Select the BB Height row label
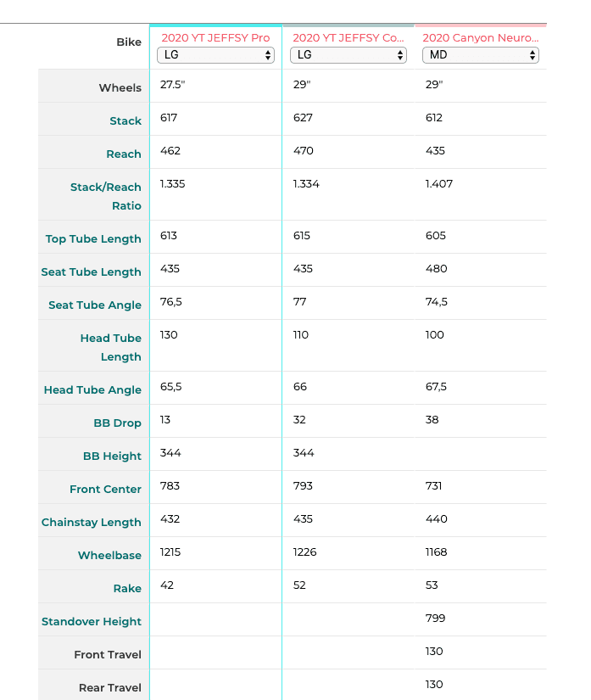Screen dimensions: 591x700 pos(112,456)
